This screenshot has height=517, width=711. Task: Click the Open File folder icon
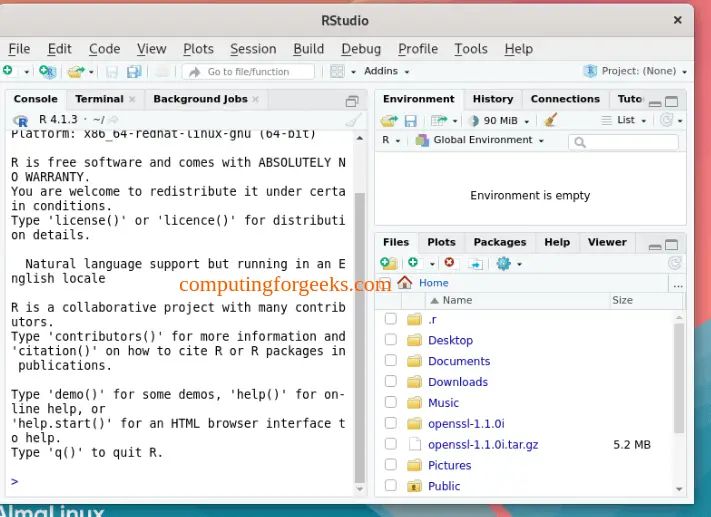(x=76, y=72)
